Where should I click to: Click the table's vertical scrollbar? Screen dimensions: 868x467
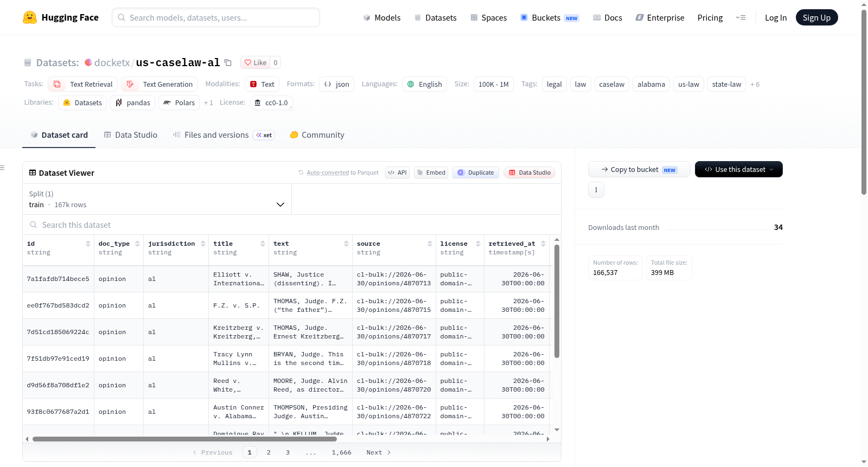coord(557,301)
